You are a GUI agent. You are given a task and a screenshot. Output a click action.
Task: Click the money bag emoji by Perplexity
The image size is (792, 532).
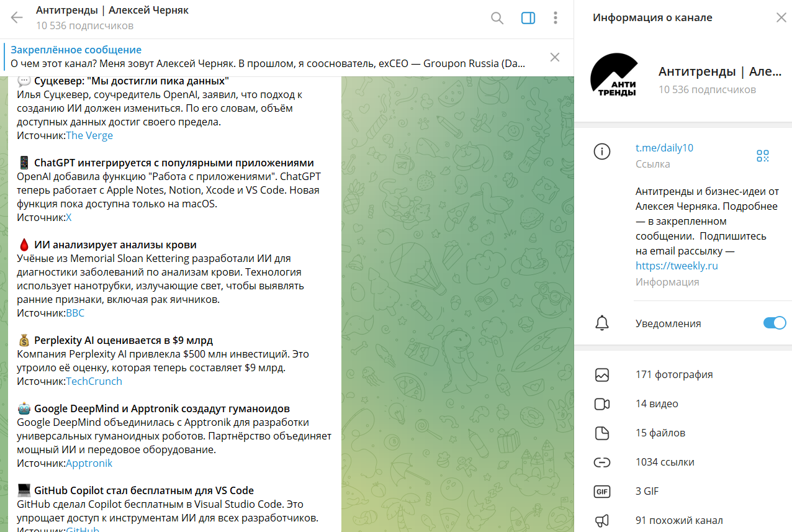[24, 340]
